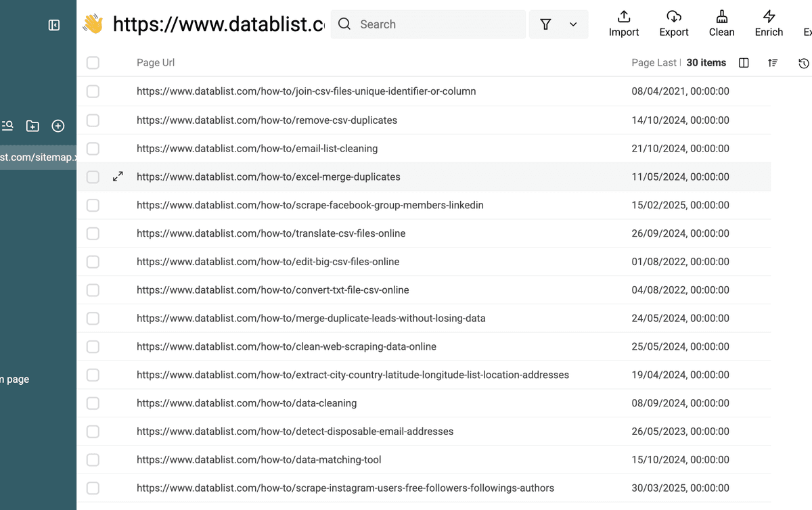Check the remove-csv-duplicates row checkbox
Screen dimensions: 812x510
(93, 120)
